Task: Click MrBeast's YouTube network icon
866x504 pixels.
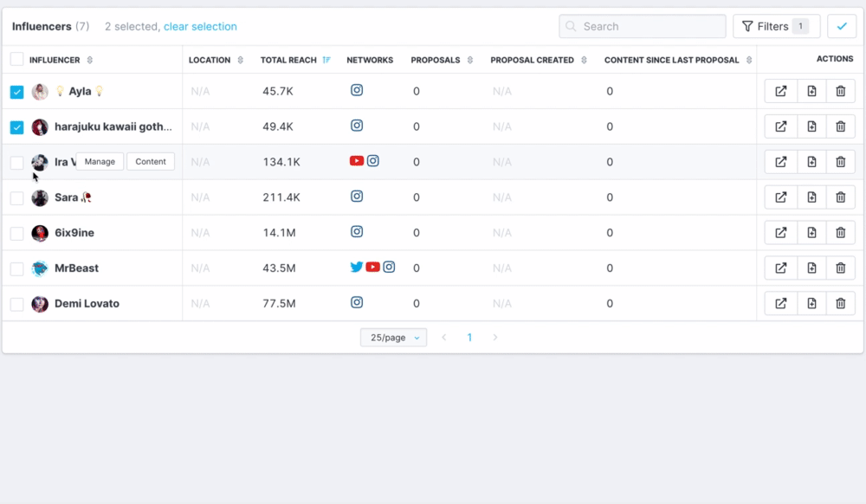Action: pos(372,268)
